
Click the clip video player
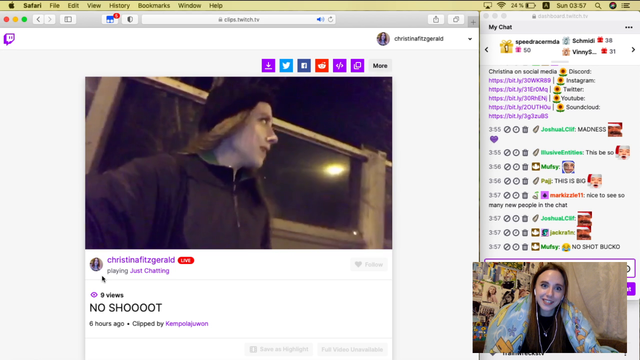pyautogui.click(x=239, y=163)
